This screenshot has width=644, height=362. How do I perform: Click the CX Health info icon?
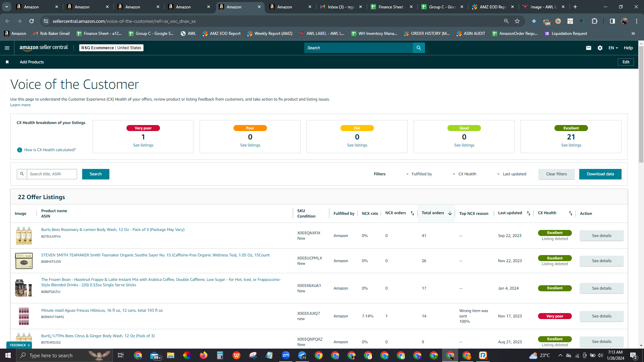tap(19, 150)
